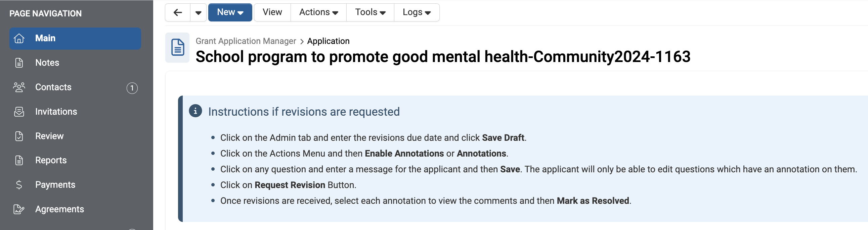The image size is (868, 230).
Task: Click the Notes document icon
Action: pos(19,63)
